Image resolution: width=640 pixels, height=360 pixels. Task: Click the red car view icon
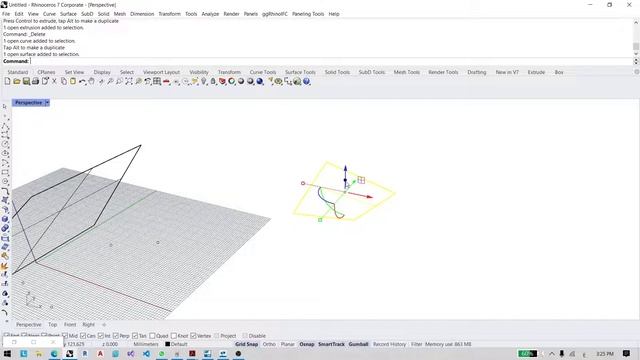click(x=166, y=82)
